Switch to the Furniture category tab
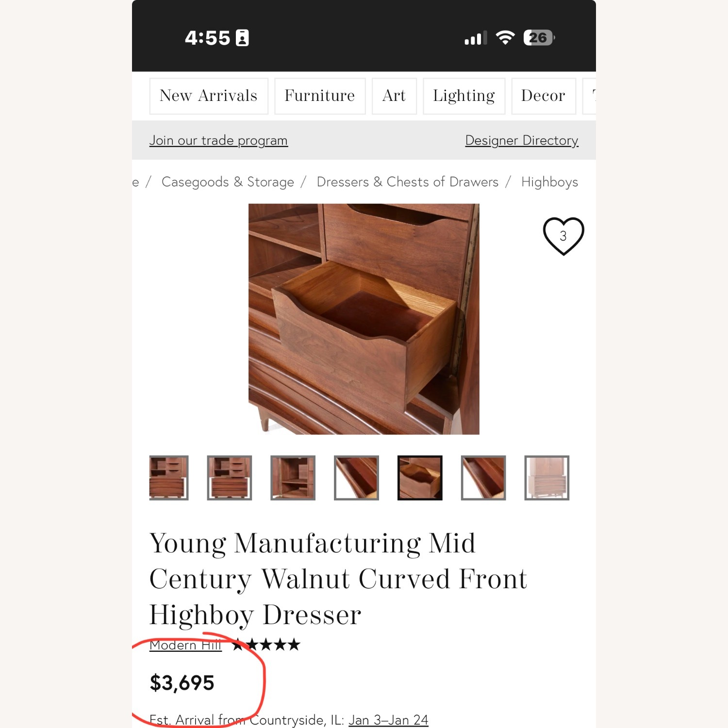This screenshot has height=728, width=728. pyautogui.click(x=320, y=96)
